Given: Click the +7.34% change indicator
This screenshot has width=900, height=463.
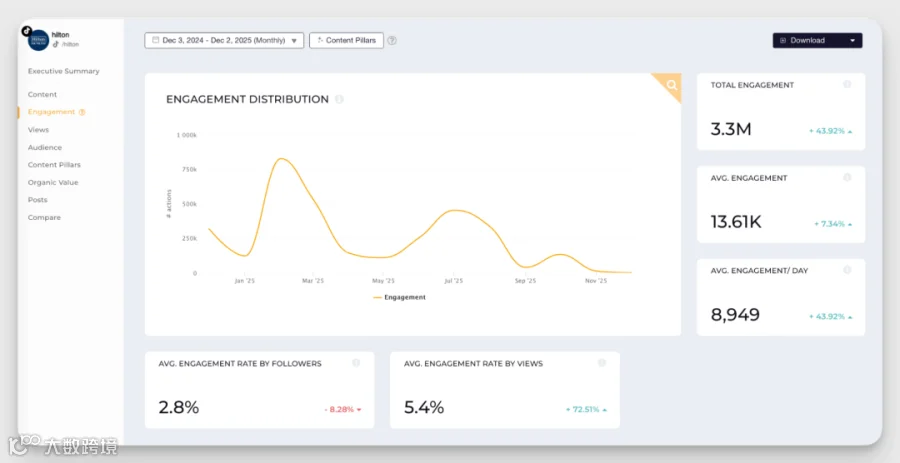Looking at the screenshot, I should point(833,224).
